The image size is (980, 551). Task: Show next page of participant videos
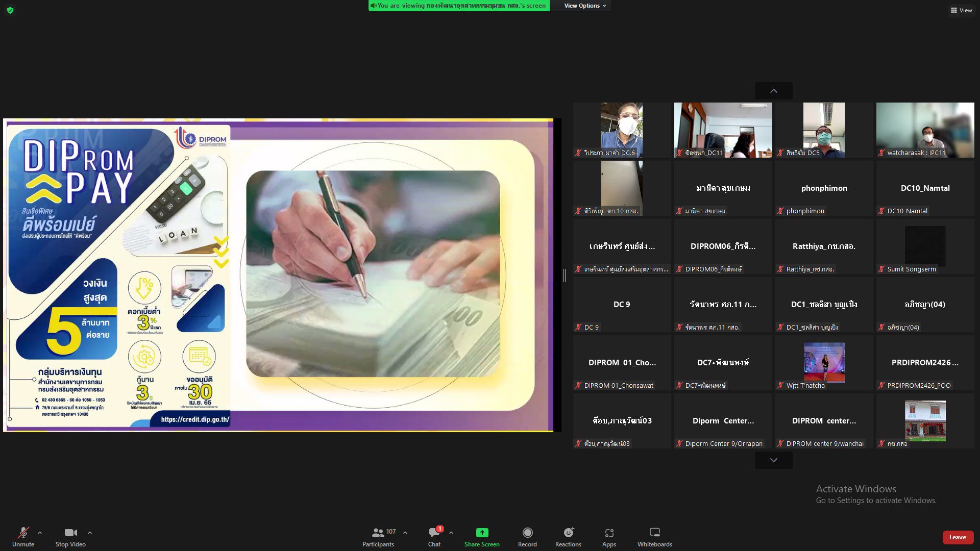coord(774,460)
